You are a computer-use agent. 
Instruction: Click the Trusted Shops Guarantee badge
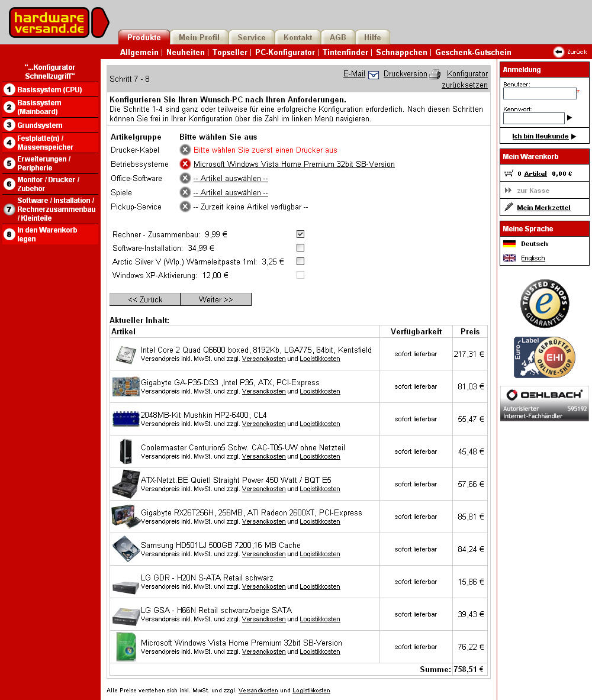click(x=544, y=304)
